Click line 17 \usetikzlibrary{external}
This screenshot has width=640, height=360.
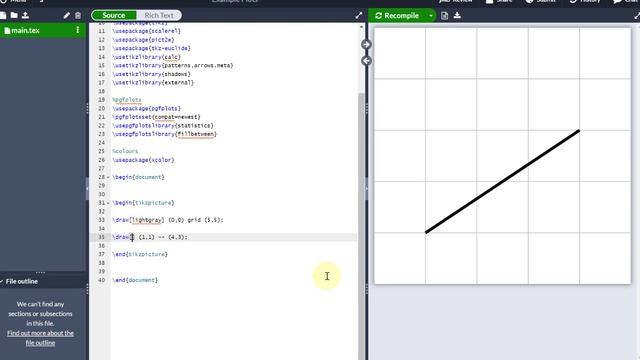[153, 82]
